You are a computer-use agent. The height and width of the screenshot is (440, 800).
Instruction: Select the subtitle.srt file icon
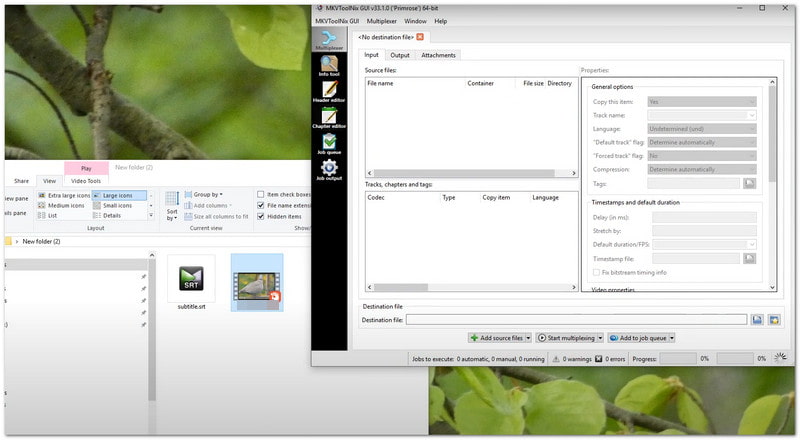(190, 281)
